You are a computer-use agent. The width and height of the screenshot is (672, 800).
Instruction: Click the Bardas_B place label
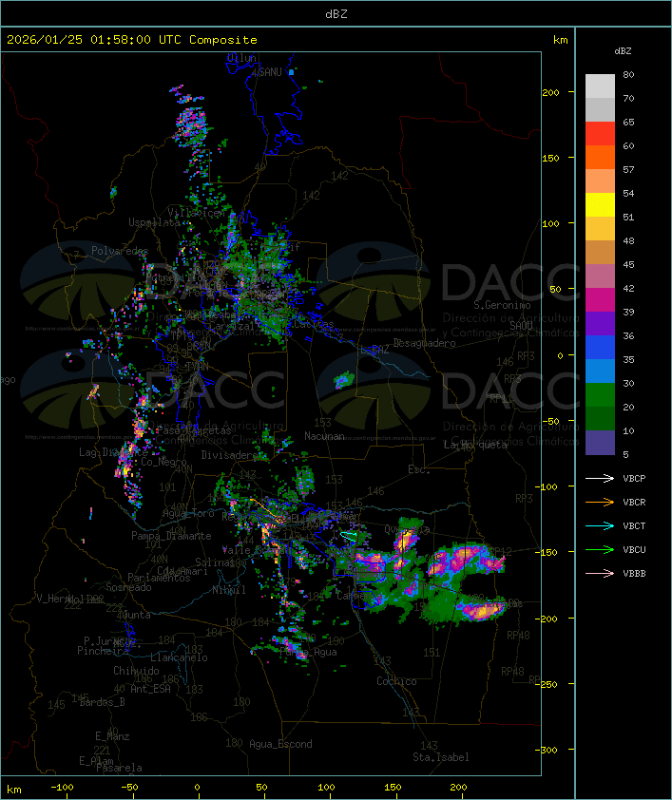pyautogui.click(x=102, y=702)
